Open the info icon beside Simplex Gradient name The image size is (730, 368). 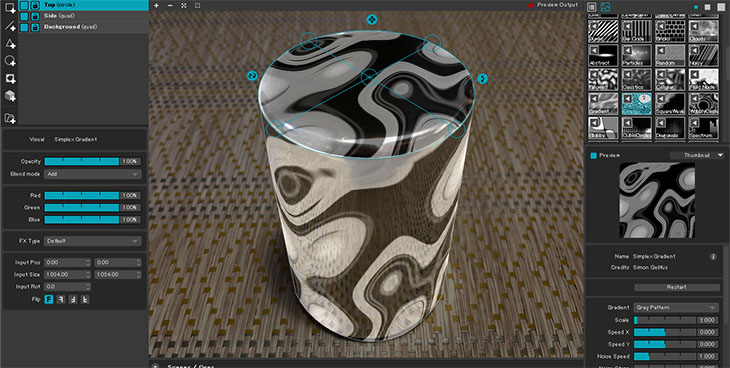click(713, 257)
